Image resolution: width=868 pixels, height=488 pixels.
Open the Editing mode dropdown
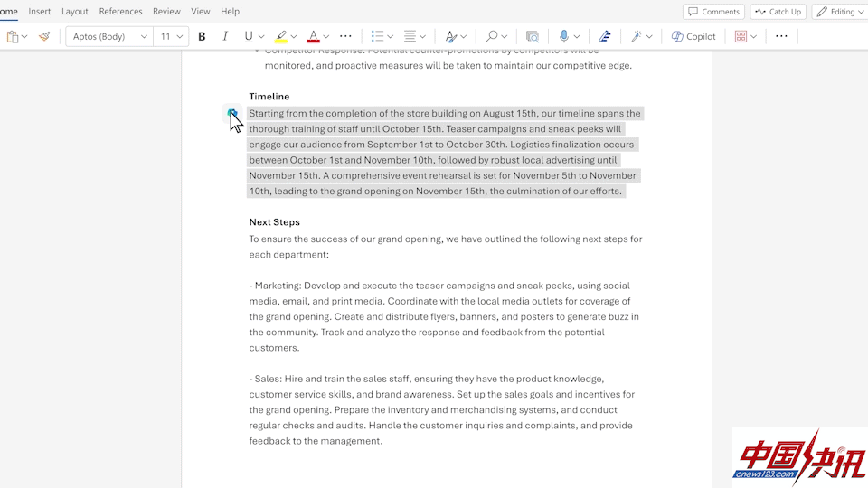tap(840, 12)
